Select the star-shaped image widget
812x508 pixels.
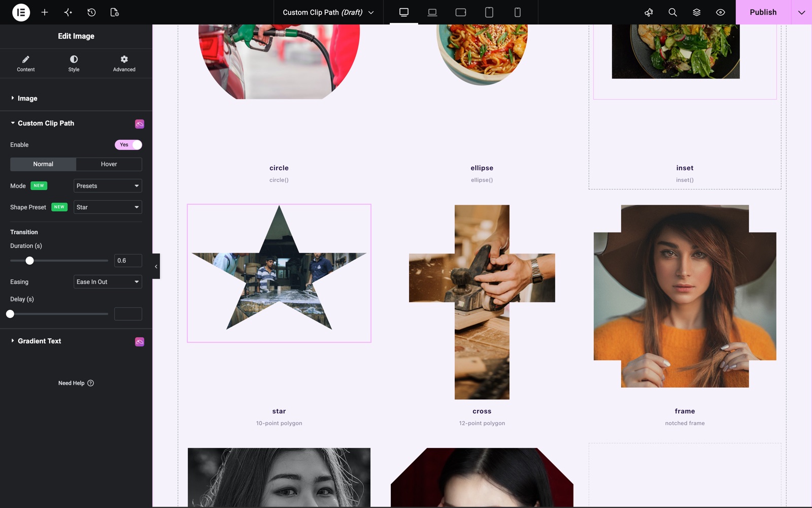click(x=279, y=273)
